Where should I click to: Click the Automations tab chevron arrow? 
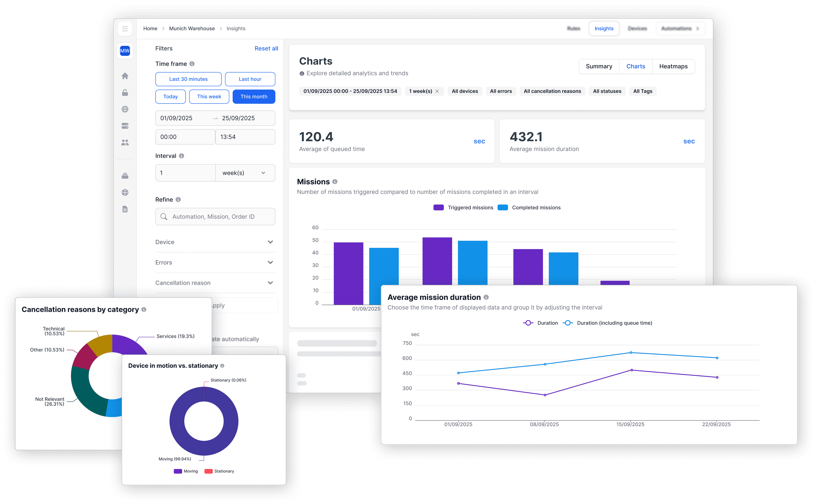point(698,29)
